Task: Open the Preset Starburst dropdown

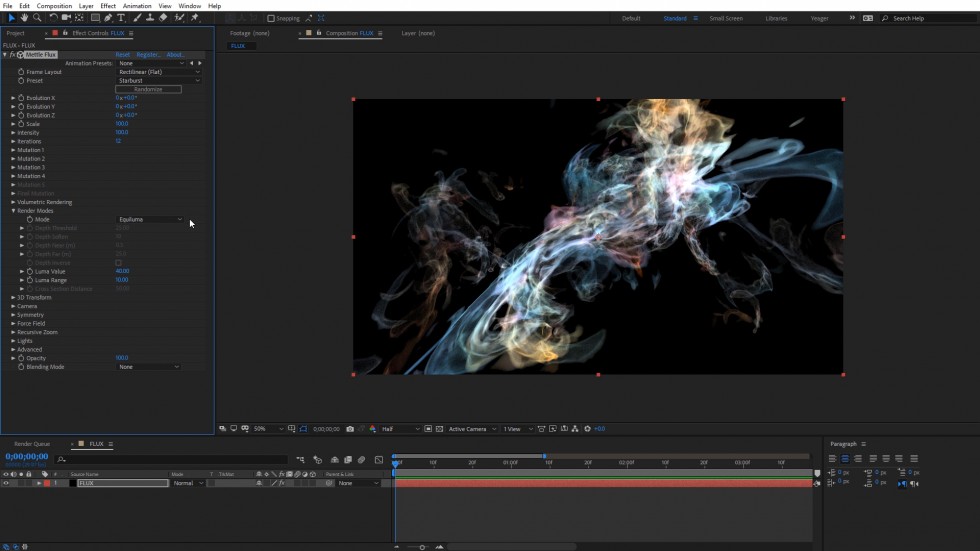Action: [x=158, y=81]
